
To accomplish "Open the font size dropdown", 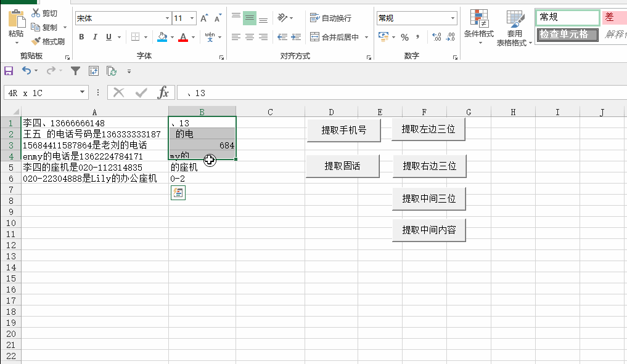I will pyautogui.click(x=192, y=18).
